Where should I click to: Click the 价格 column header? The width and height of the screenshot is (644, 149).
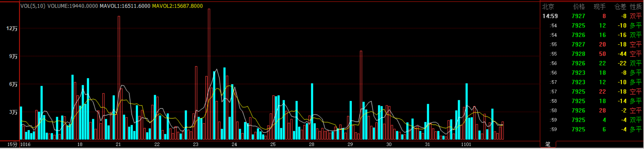pyautogui.click(x=579, y=7)
